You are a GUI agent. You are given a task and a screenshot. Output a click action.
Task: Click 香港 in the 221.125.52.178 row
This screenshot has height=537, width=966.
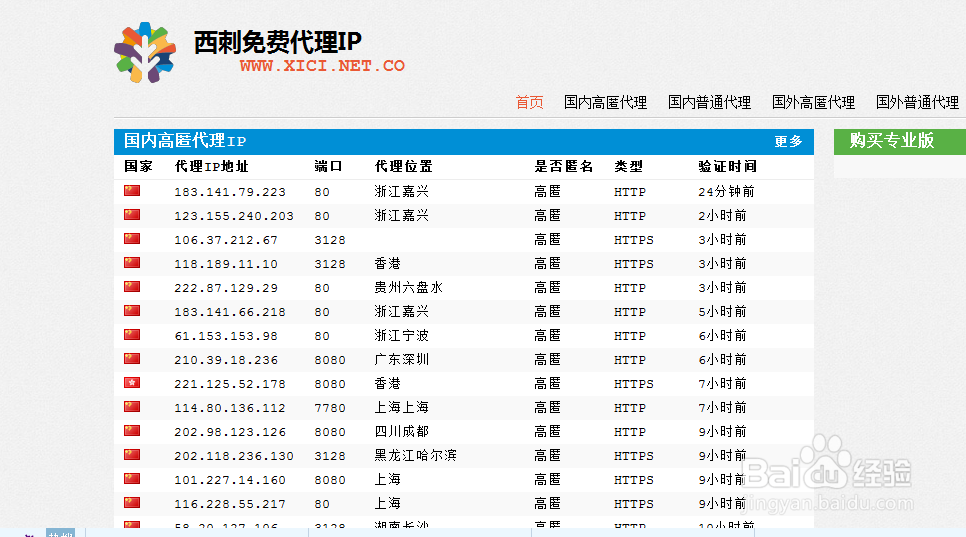(388, 384)
